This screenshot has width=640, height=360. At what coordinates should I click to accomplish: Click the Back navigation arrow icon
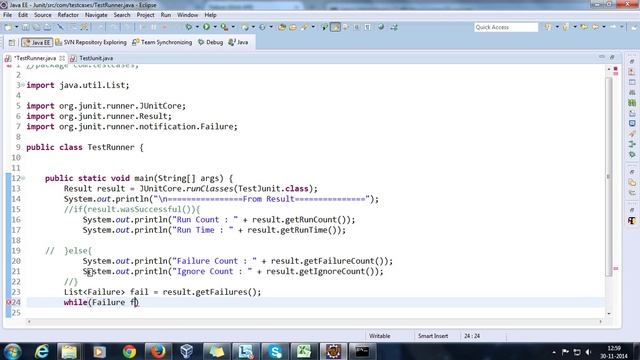(x=596, y=27)
